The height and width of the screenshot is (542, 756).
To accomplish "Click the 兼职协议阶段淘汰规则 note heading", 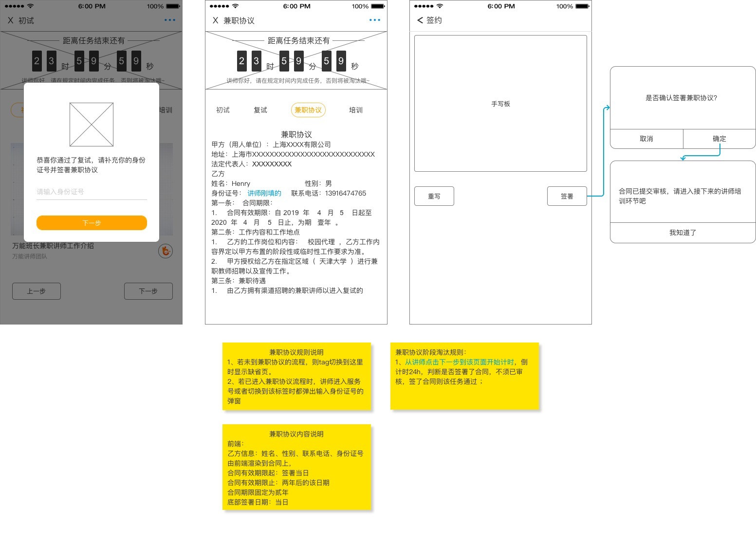I will point(431,352).
